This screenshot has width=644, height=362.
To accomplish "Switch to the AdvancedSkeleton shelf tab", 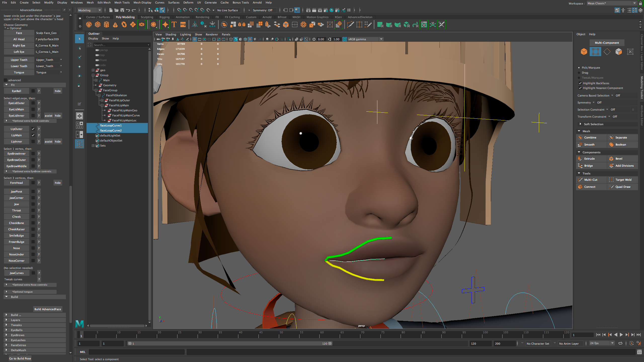I will pos(360,17).
